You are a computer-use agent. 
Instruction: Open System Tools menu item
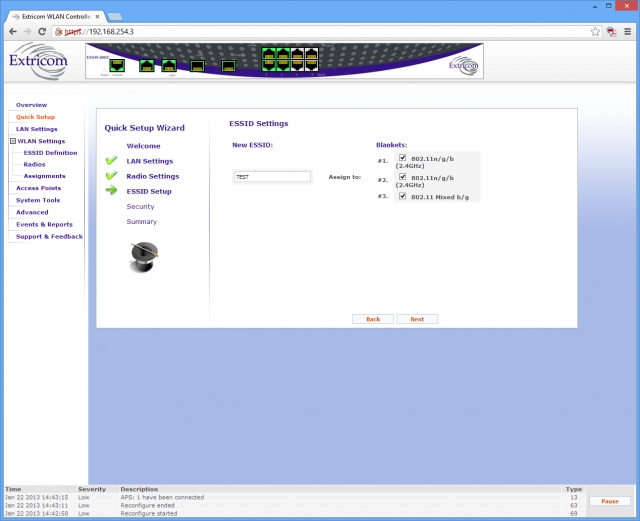pos(38,200)
